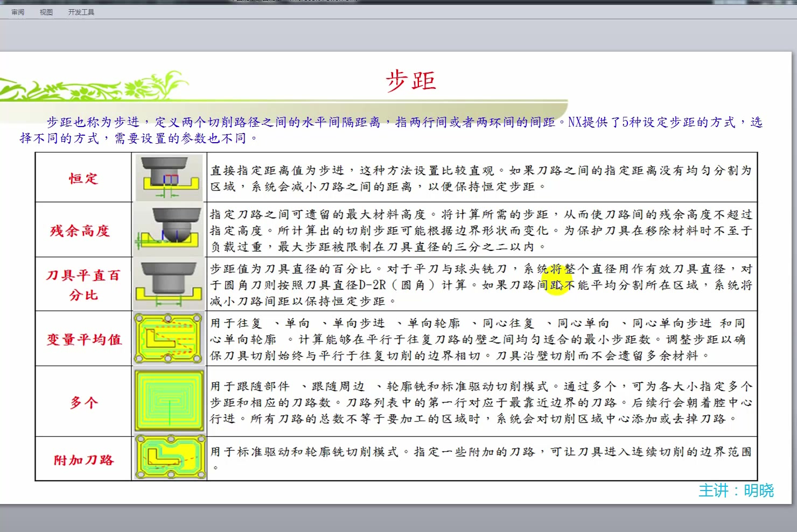Click the description starting 用于往复、单向
This screenshot has height=532, width=797.
point(478,339)
